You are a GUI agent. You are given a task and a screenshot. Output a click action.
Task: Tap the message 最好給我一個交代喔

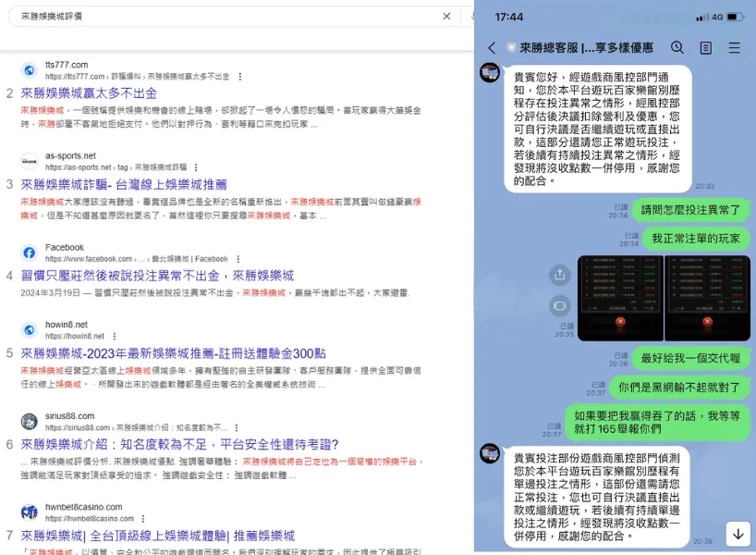click(690, 358)
